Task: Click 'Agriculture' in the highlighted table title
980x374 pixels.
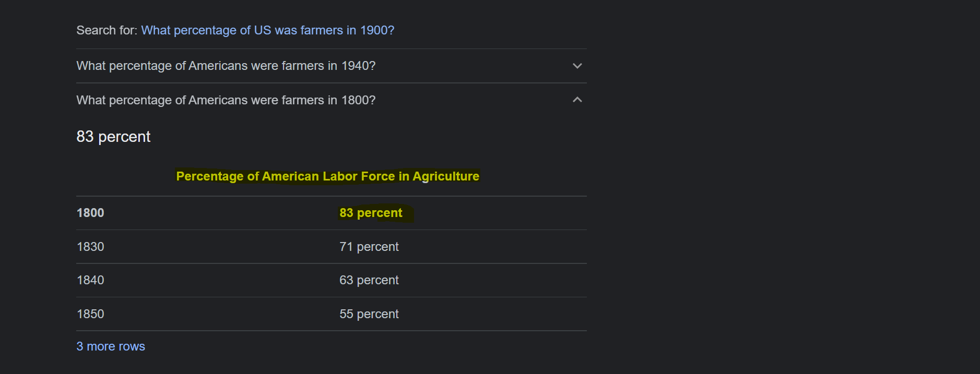Action: click(445, 176)
